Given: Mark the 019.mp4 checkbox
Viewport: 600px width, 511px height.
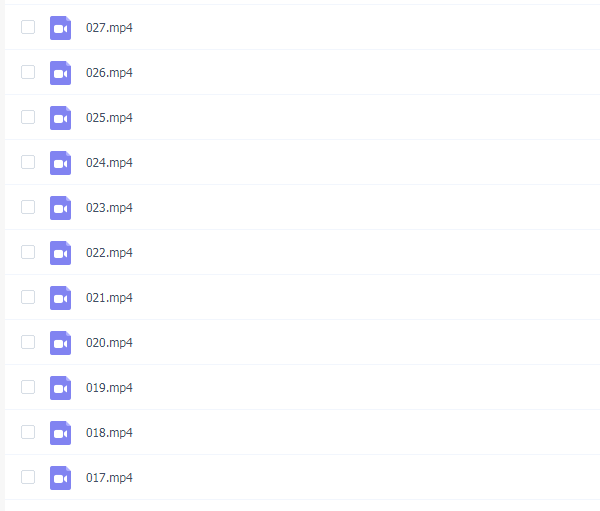Looking at the screenshot, I should click(28, 387).
